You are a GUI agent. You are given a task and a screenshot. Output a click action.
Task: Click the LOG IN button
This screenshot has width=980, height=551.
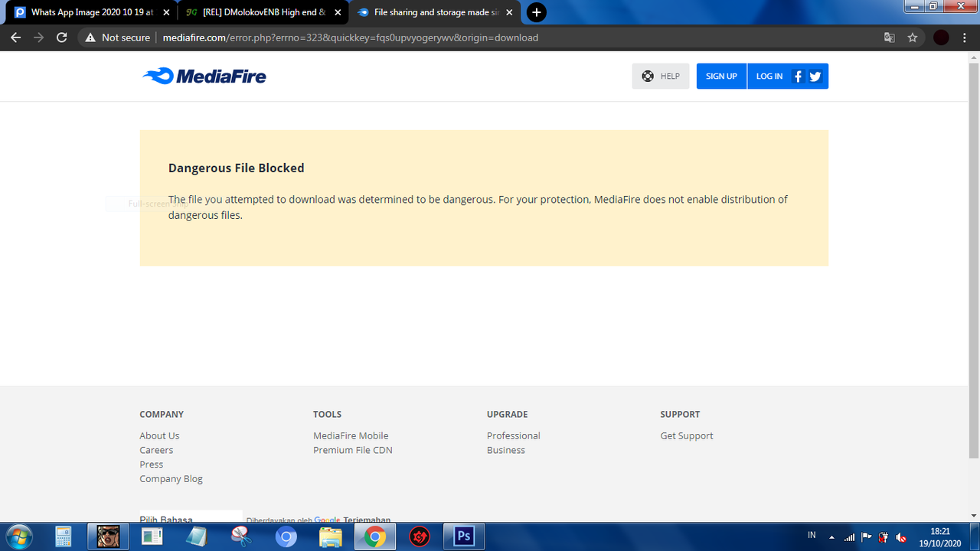coord(769,76)
